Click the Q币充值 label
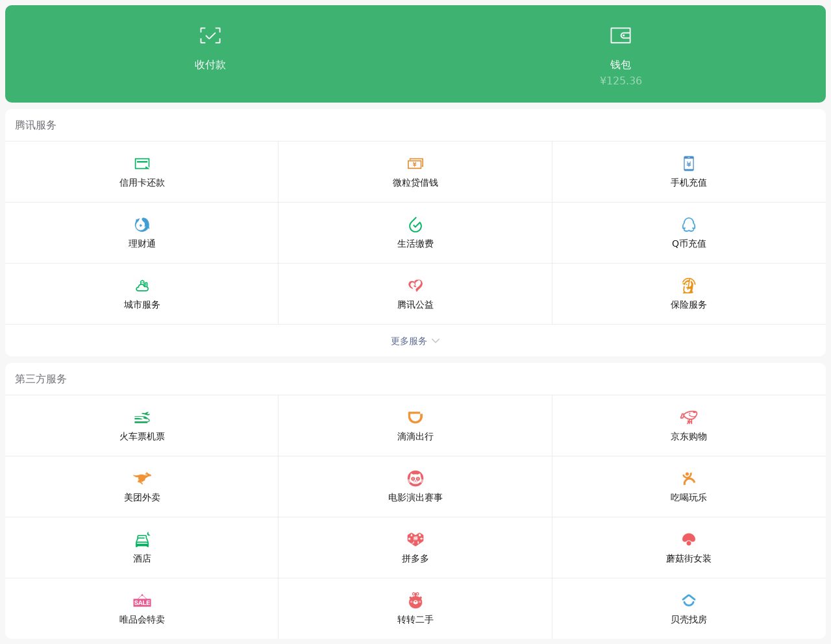 click(x=689, y=244)
